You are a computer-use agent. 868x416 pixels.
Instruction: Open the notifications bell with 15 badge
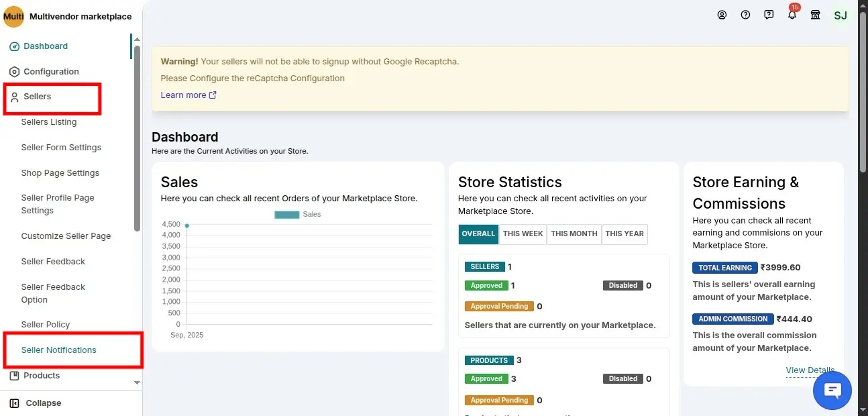(792, 15)
